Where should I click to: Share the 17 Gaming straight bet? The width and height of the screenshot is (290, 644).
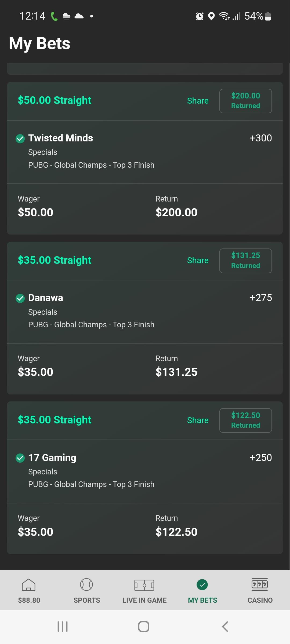198,420
